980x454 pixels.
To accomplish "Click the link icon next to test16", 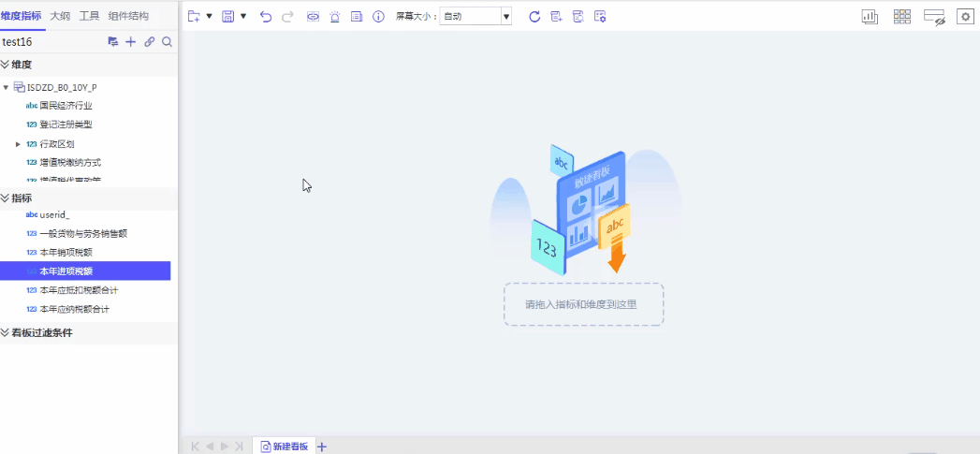I will pos(149,42).
